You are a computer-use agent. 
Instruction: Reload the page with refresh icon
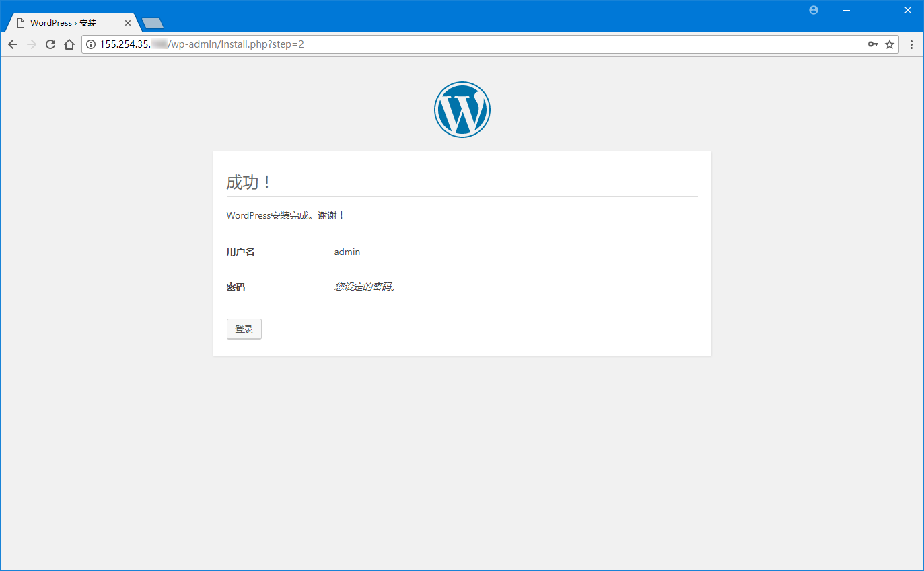pos(50,44)
